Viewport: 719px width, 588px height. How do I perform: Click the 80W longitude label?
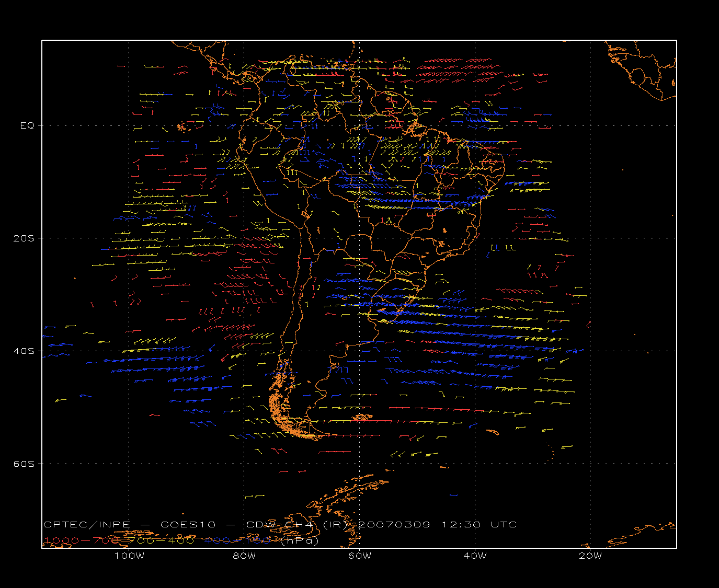click(x=244, y=556)
